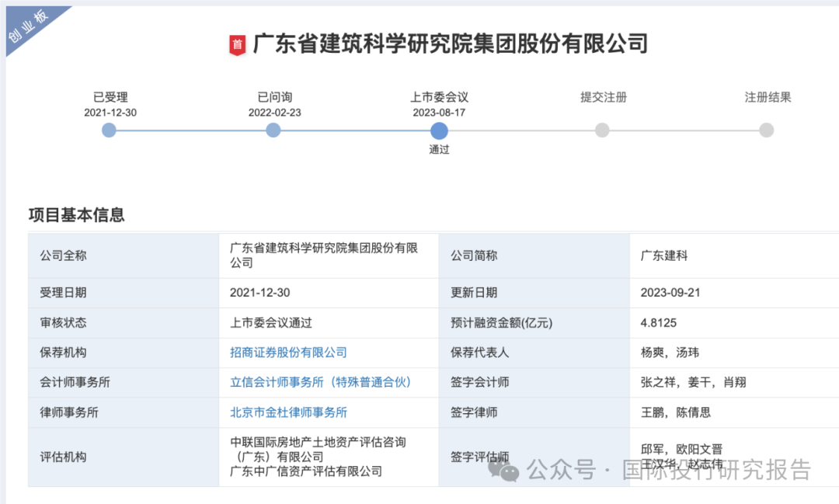Image resolution: width=839 pixels, height=504 pixels.
Task: Click 签字评估师 label cell
Action: point(534,457)
